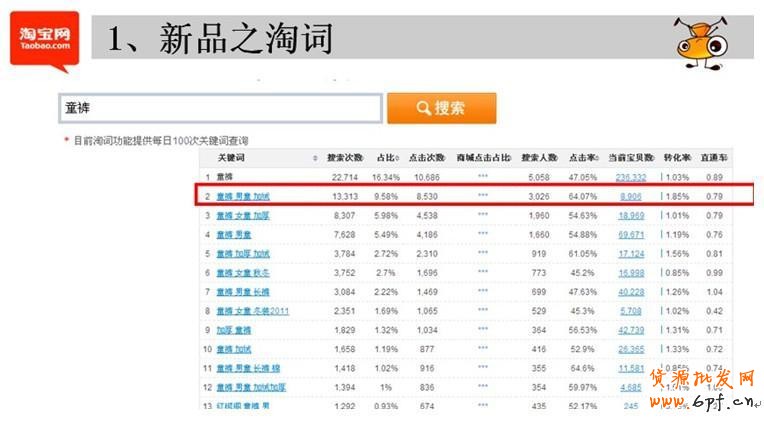Open keyword link 童裤 男童 加绒

click(243, 196)
